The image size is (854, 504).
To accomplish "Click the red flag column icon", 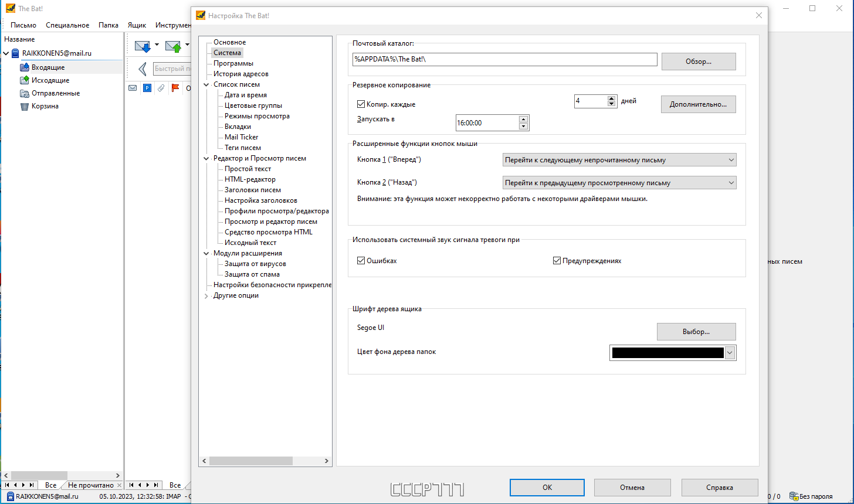I will [175, 88].
